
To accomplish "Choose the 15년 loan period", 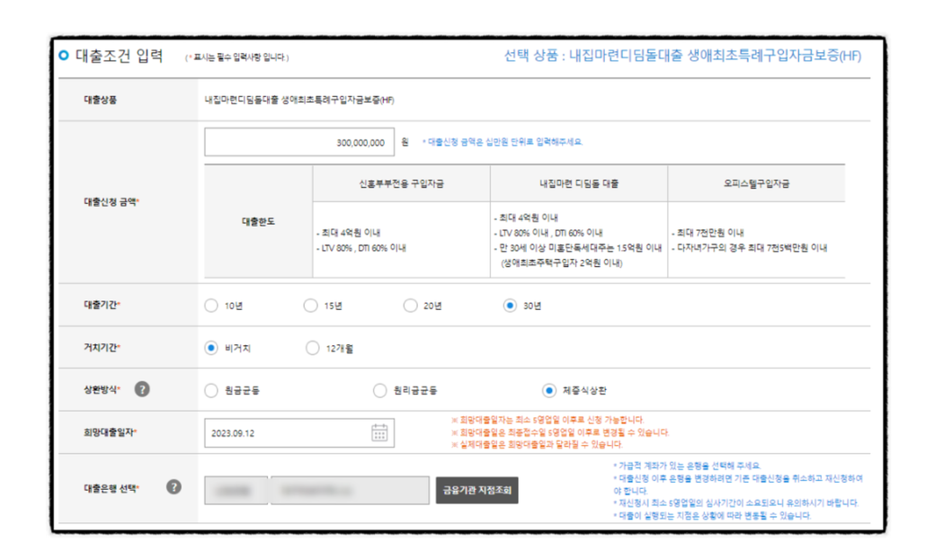I will (311, 306).
